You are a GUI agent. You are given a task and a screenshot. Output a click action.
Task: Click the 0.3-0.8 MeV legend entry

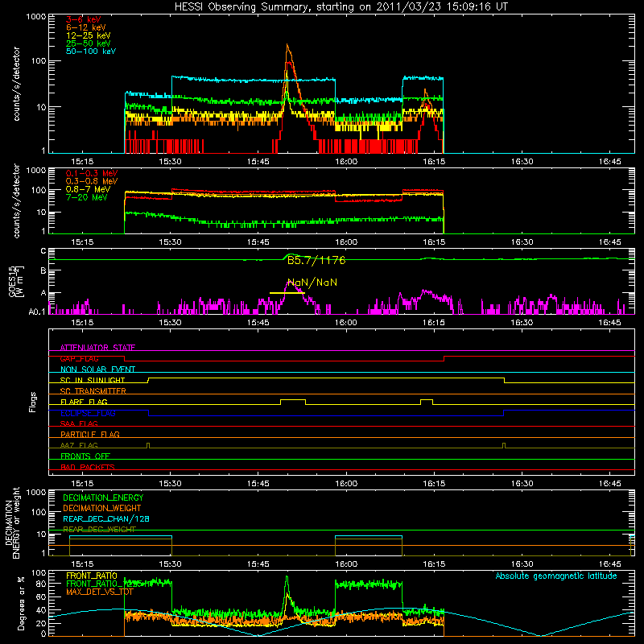click(x=92, y=181)
